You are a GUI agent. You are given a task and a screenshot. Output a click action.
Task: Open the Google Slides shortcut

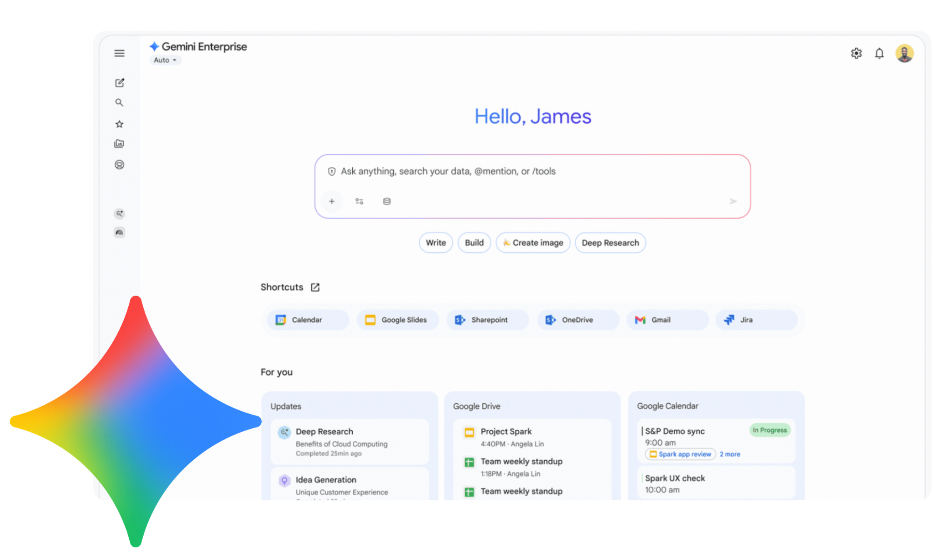click(397, 320)
